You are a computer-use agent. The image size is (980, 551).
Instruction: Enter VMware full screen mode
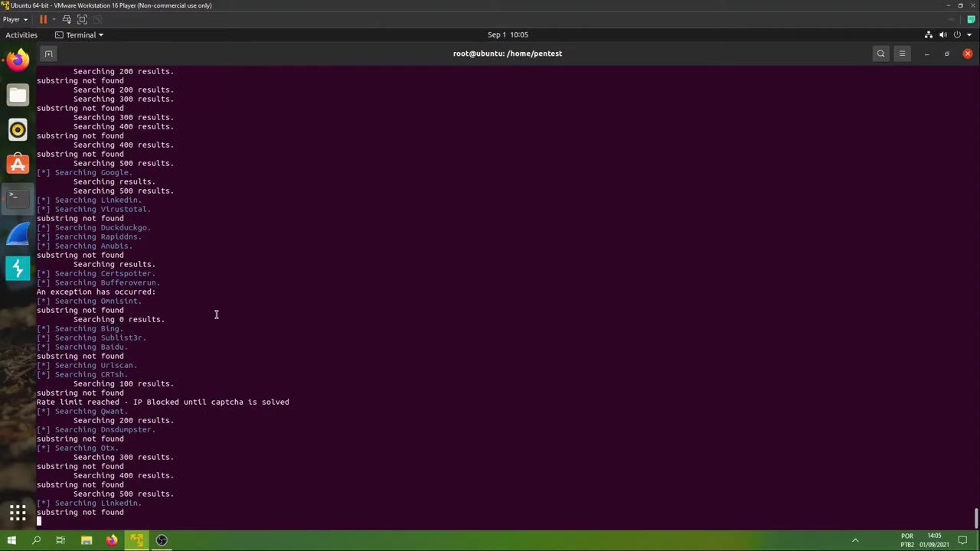83,19
